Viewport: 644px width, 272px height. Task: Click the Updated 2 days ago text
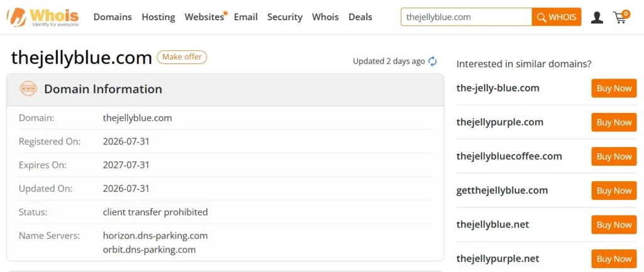tap(389, 61)
